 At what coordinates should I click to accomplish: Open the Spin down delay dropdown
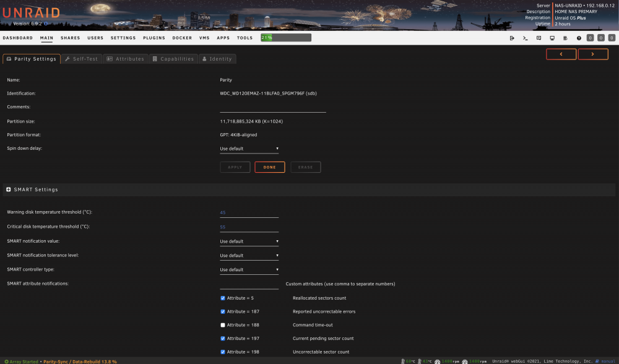(x=249, y=149)
